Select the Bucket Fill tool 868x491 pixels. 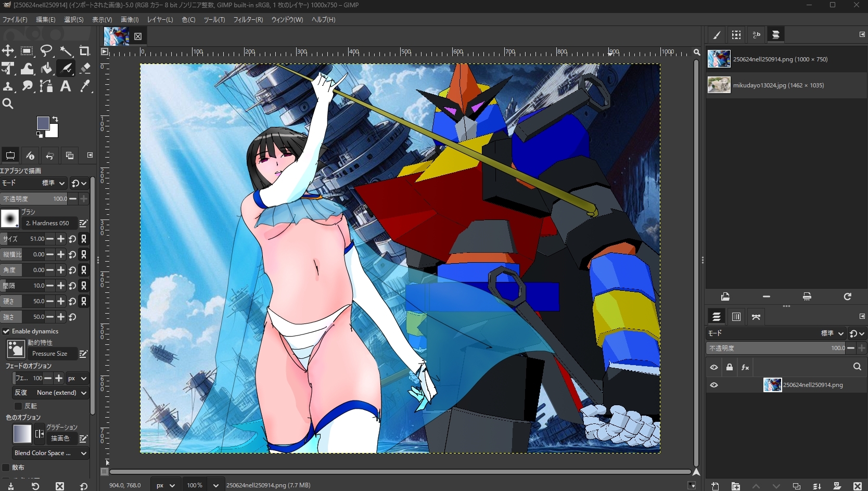click(x=46, y=69)
